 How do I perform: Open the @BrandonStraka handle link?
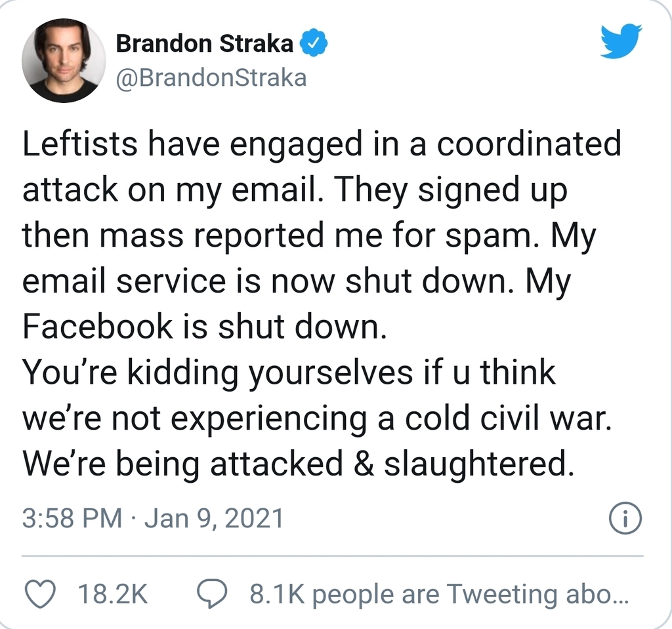click(x=211, y=78)
